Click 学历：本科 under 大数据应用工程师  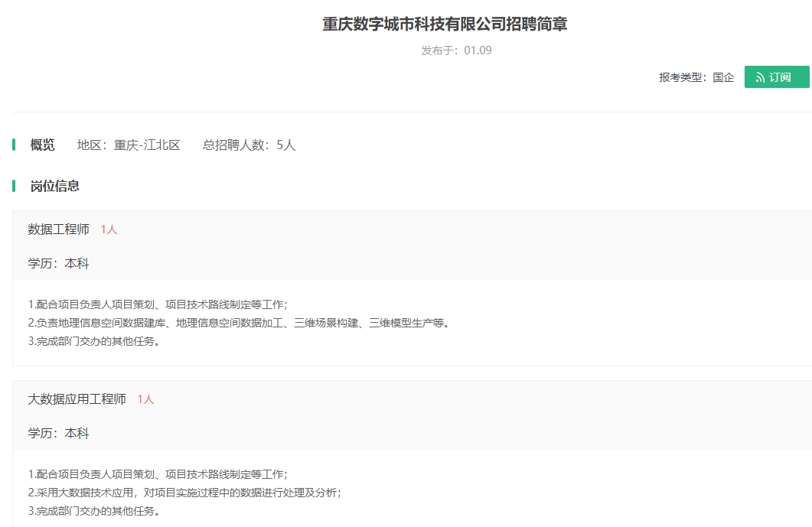tap(58, 433)
